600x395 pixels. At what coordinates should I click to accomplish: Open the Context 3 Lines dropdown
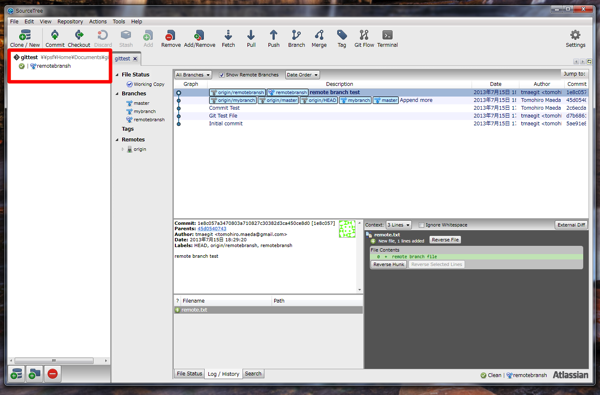(x=398, y=225)
